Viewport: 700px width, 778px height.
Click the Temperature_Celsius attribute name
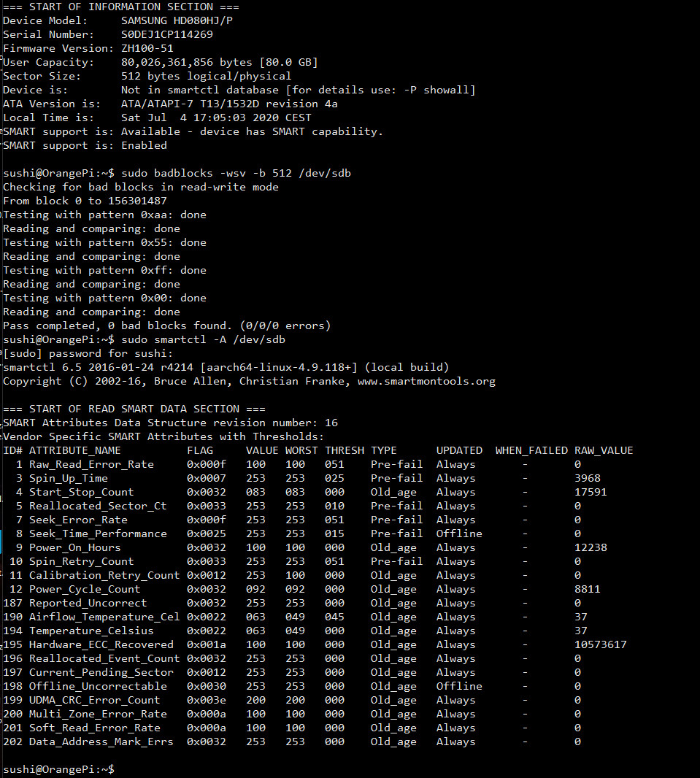click(91, 631)
